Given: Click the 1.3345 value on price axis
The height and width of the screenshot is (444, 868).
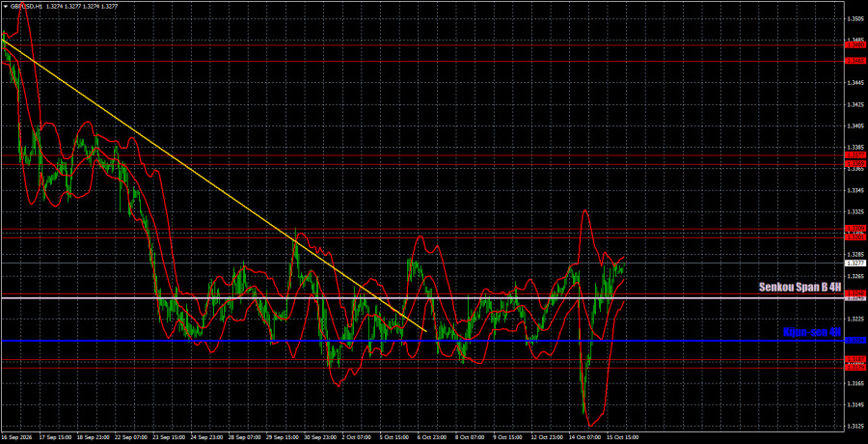Looking at the screenshot, I should [x=854, y=190].
